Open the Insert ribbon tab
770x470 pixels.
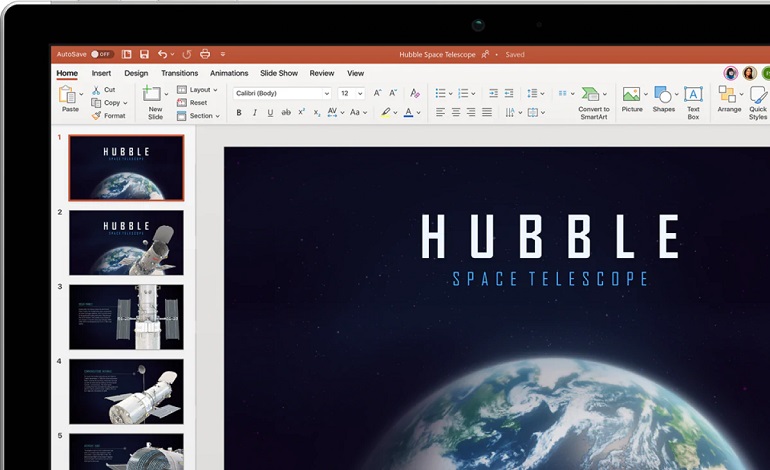(x=101, y=73)
